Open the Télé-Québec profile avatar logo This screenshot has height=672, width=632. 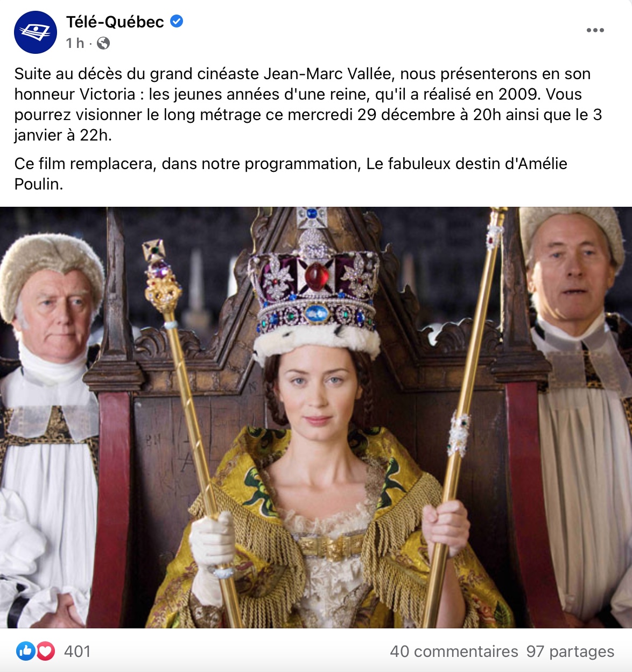(x=36, y=32)
